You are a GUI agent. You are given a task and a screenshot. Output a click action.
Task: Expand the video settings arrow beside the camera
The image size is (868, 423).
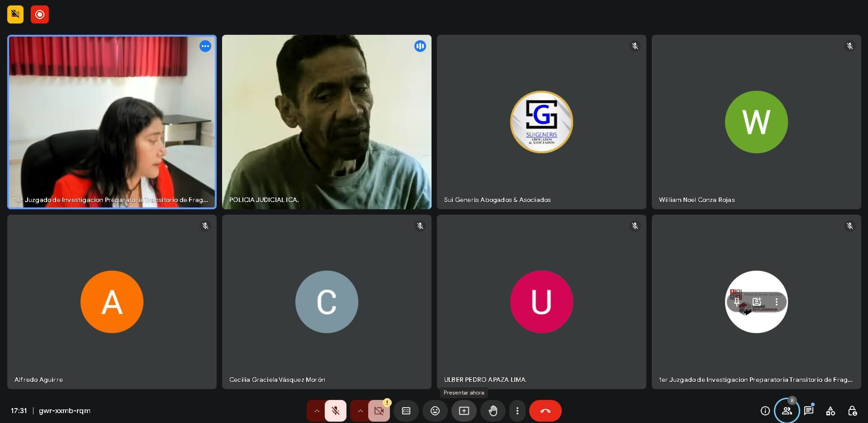360,411
